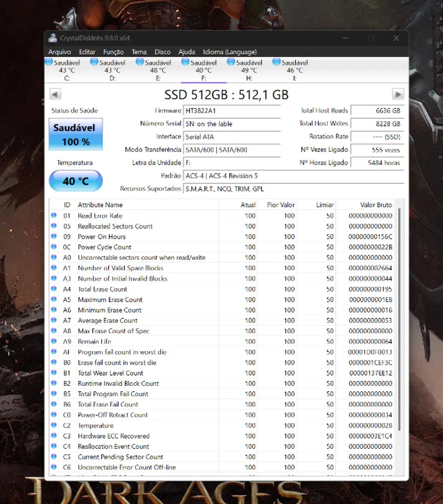
Task: Click status dot for Temperature attribute row
Action: [54, 425]
